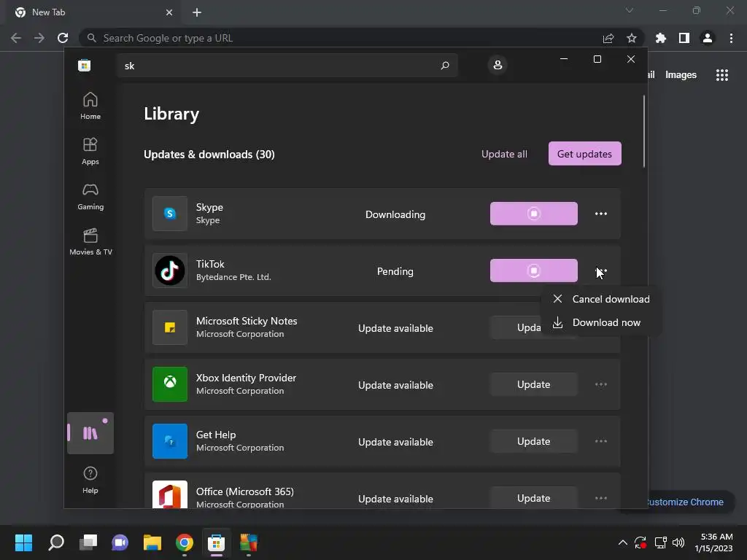
Task: Open Task View on the taskbar
Action: (x=88, y=542)
